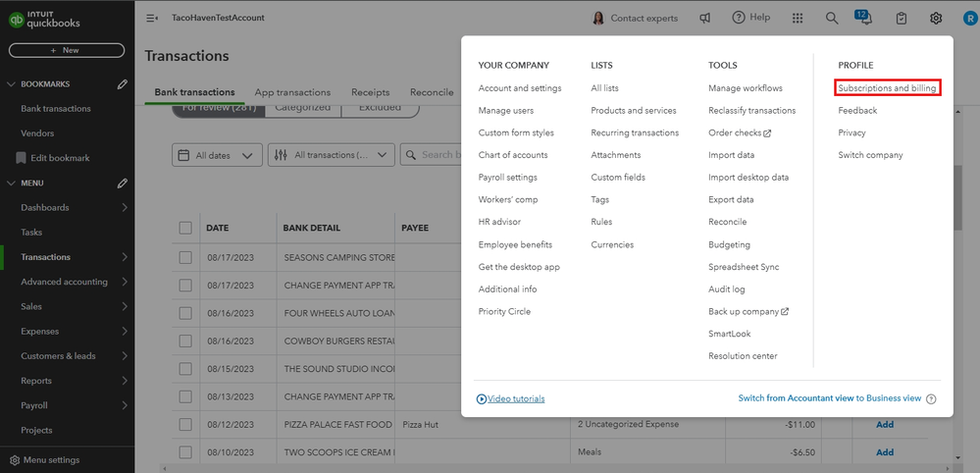The width and height of the screenshot is (980, 473).
Task: Check the box for SEASONS CAMPING STORE row
Action: (185, 257)
